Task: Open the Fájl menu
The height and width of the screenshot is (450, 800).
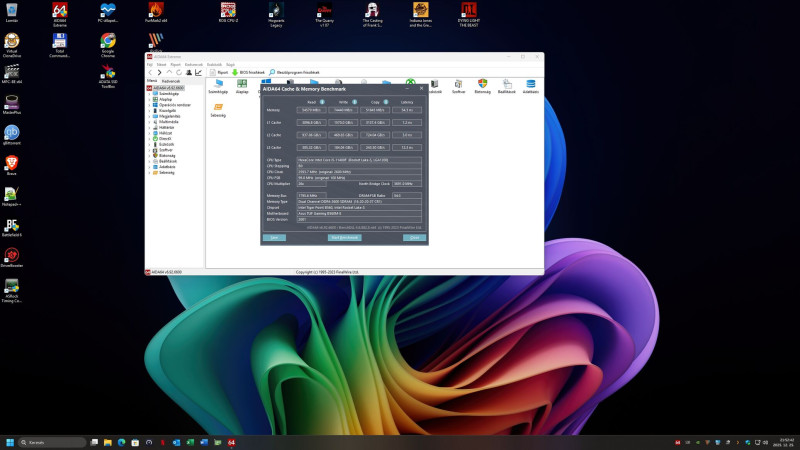Action: (x=149, y=64)
